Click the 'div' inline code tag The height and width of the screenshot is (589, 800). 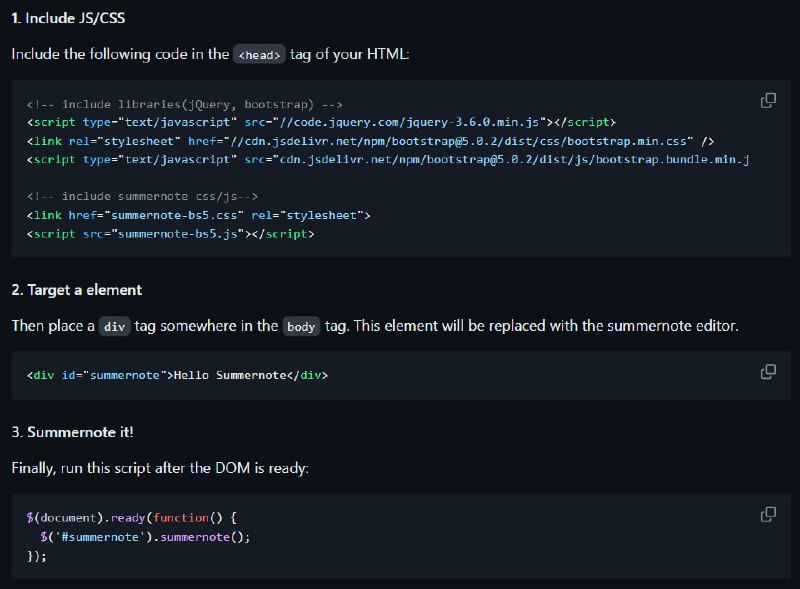[x=114, y=327]
